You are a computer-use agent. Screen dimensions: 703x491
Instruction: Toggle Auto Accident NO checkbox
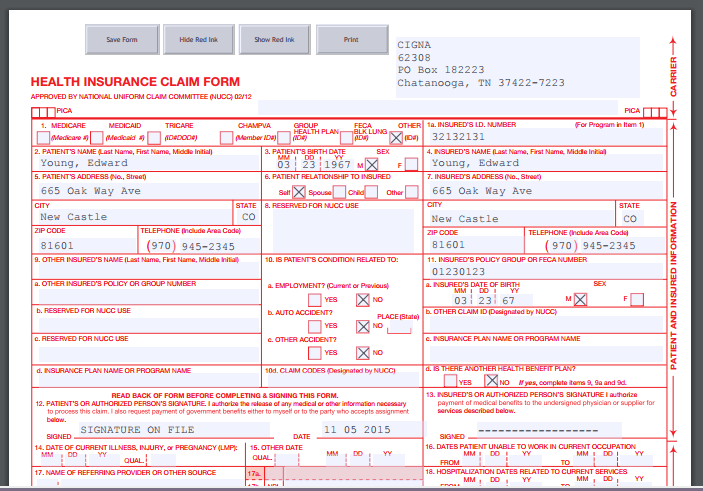(363, 326)
